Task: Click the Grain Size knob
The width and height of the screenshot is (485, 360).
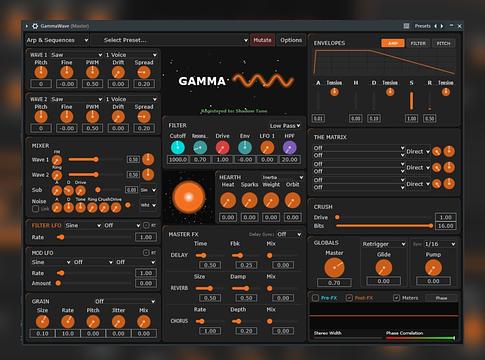Action: point(42,322)
